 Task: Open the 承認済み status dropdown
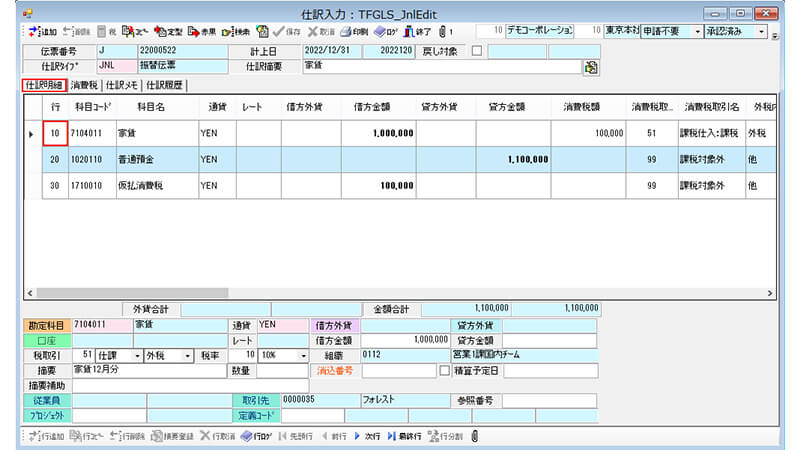(x=762, y=32)
